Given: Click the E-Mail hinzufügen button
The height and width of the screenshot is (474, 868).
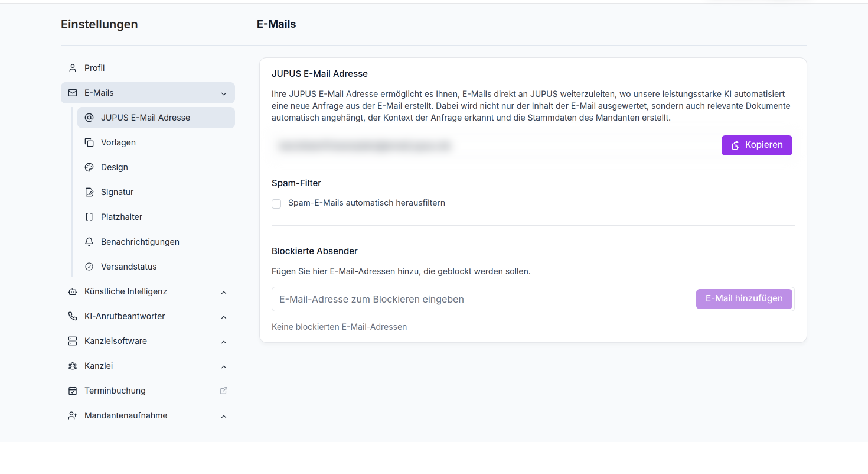Looking at the screenshot, I should [744, 299].
